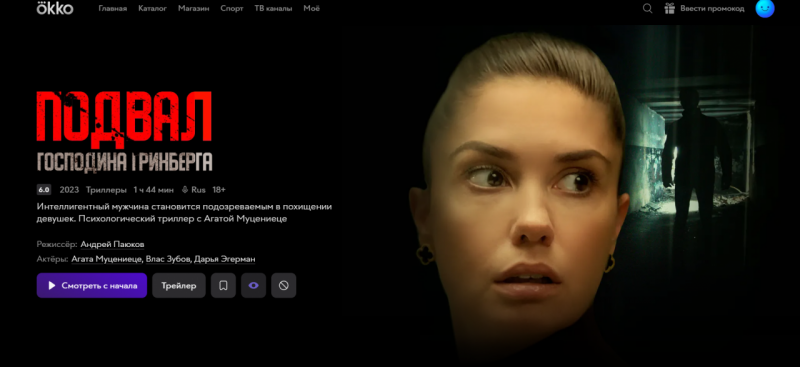The height and width of the screenshot is (367, 800).
Task: Open Каталог menu item
Action: [x=153, y=9]
